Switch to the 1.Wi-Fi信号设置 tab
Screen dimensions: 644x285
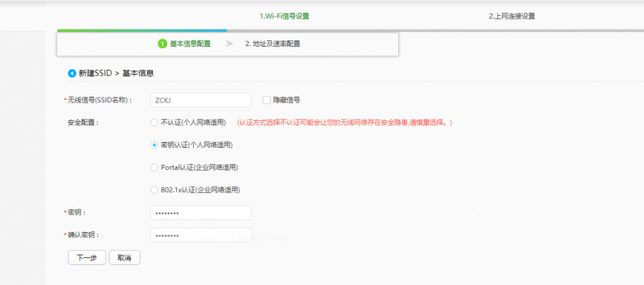point(284,16)
